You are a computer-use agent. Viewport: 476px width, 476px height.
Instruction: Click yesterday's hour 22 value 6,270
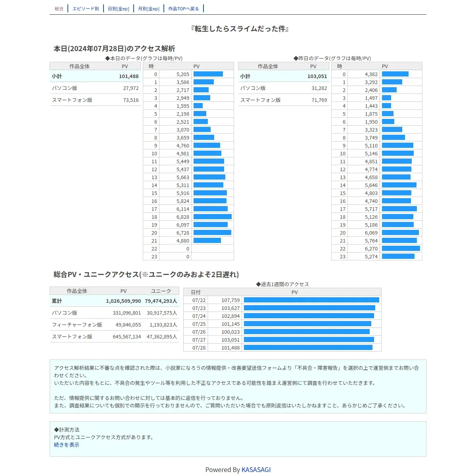(371, 249)
